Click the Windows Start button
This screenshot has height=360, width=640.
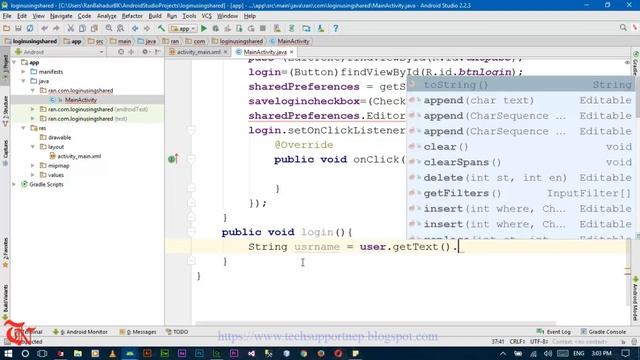[x=8, y=353]
